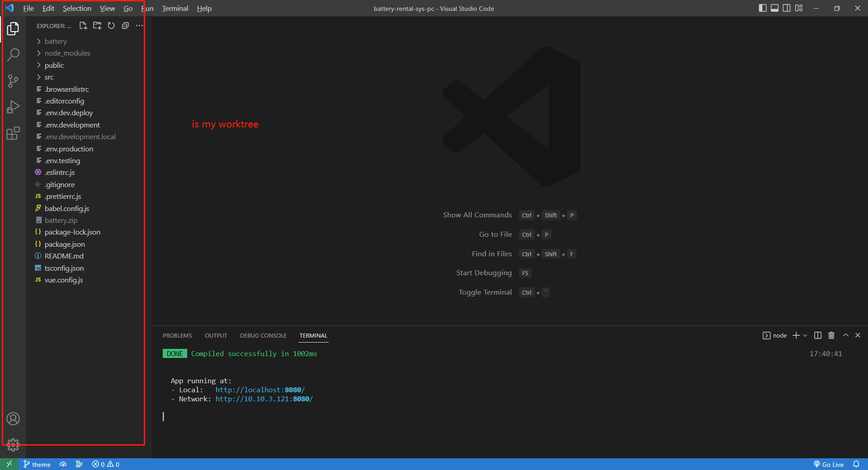The height and width of the screenshot is (470, 868).
Task: Open the Terminal menu
Action: 175,8
